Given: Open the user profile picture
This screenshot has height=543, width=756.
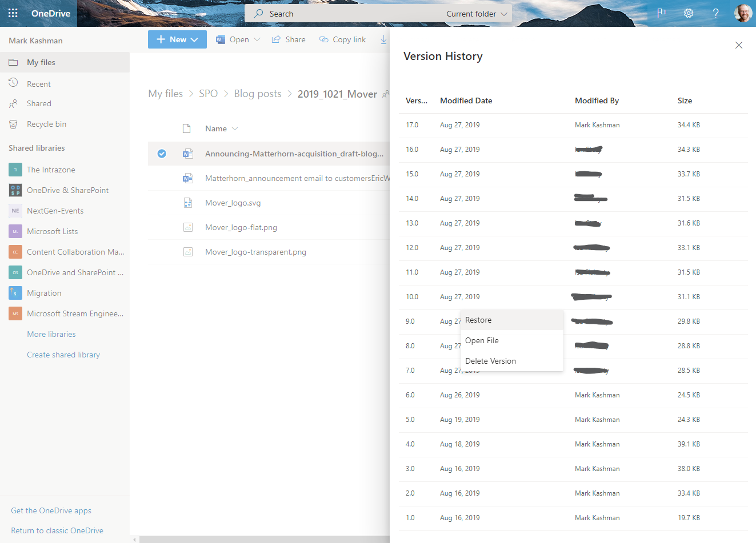Looking at the screenshot, I should 743,13.
